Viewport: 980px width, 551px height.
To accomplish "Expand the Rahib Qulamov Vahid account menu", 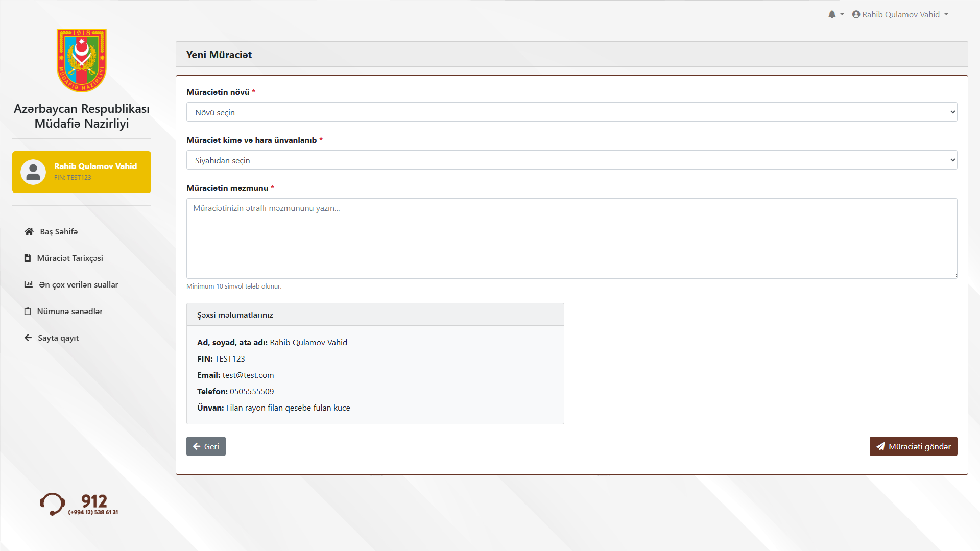I will pos(900,14).
